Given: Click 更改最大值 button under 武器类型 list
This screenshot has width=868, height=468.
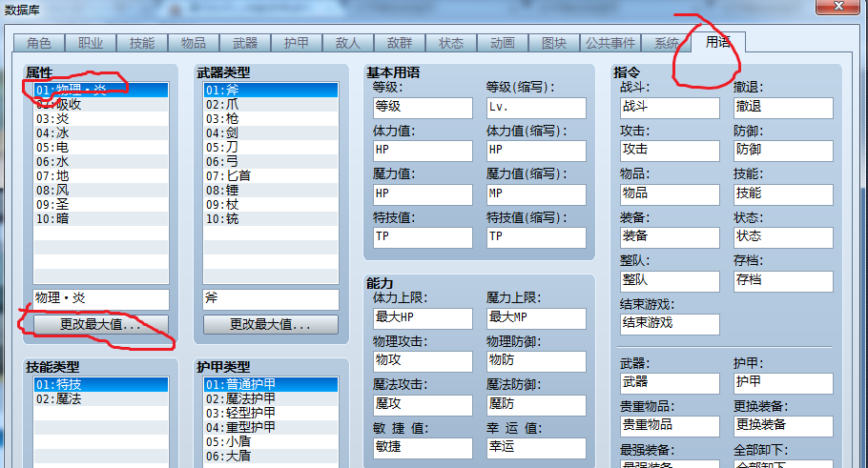Looking at the screenshot, I should [271, 325].
